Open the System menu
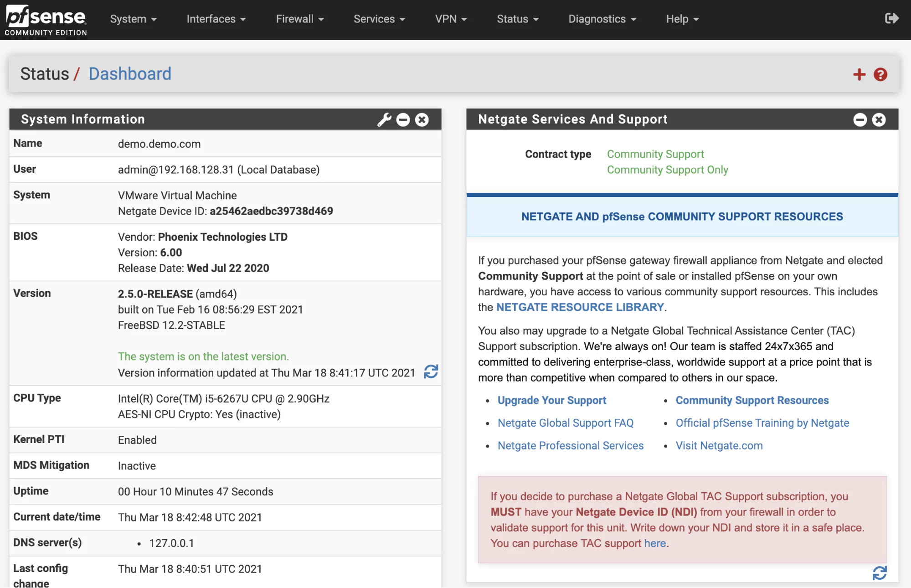 [x=133, y=19]
